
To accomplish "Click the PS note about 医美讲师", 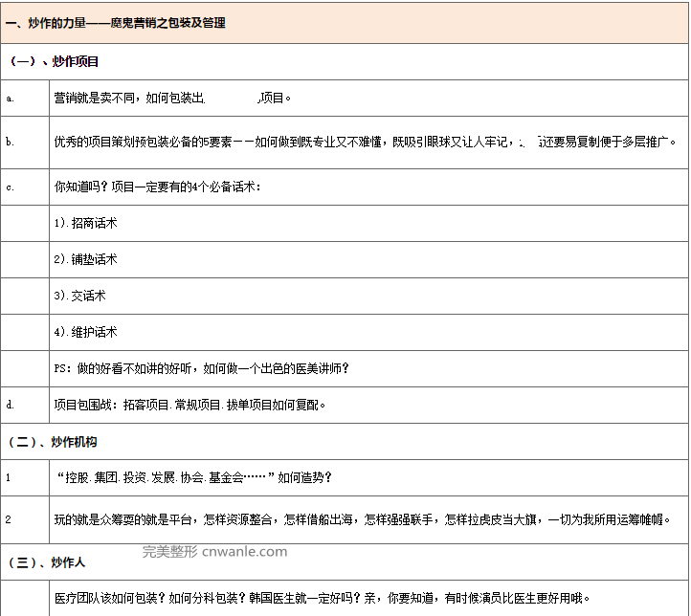I will (201, 368).
